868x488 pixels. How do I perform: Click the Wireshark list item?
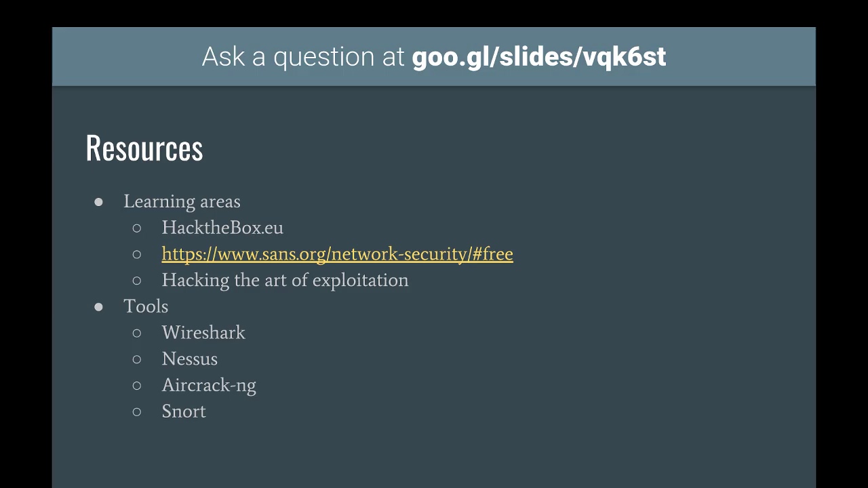point(203,332)
